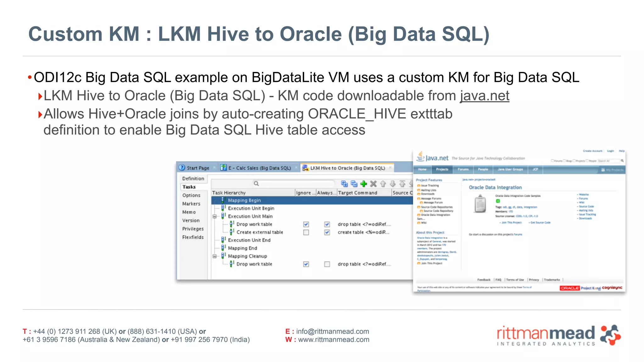
Task: Click the move to top arrow icon
Action: coord(402,184)
